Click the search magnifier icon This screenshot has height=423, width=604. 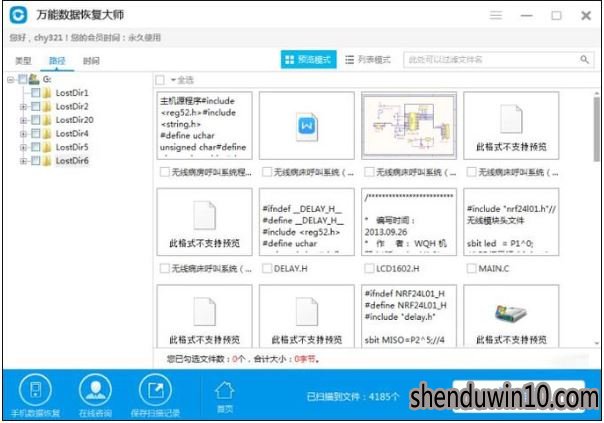coord(584,59)
